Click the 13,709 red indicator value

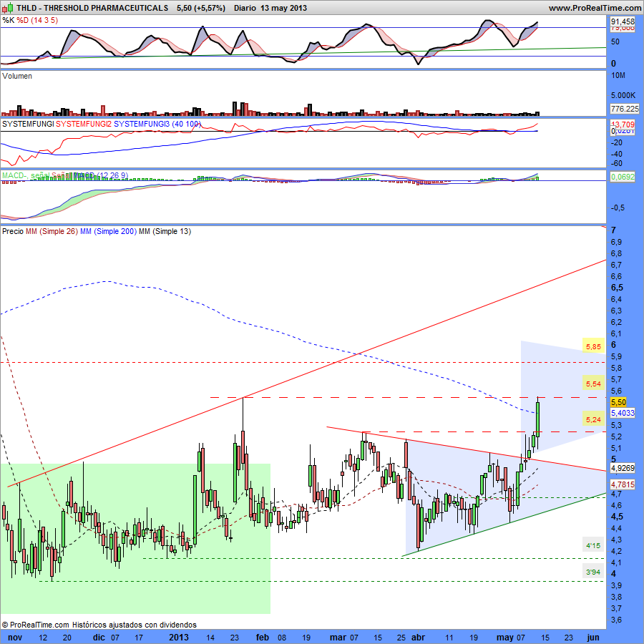coord(623,124)
